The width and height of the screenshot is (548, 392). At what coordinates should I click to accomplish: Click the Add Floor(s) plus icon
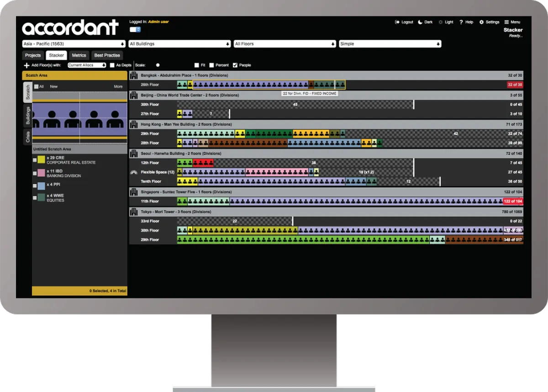(27, 65)
